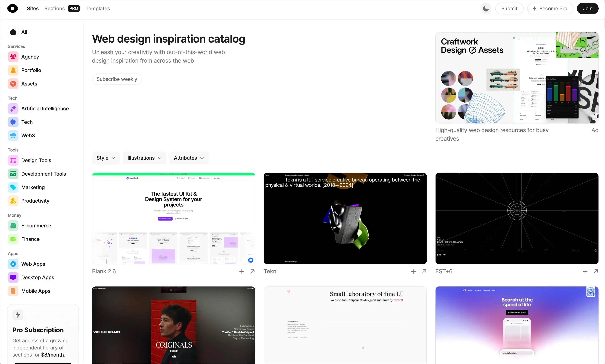Click the black oval site logo
Screen dimensions: 605x364
click(x=13, y=9)
